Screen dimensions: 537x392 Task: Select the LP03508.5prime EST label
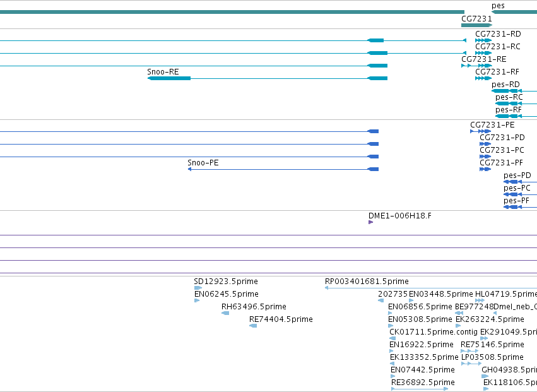[492, 357]
